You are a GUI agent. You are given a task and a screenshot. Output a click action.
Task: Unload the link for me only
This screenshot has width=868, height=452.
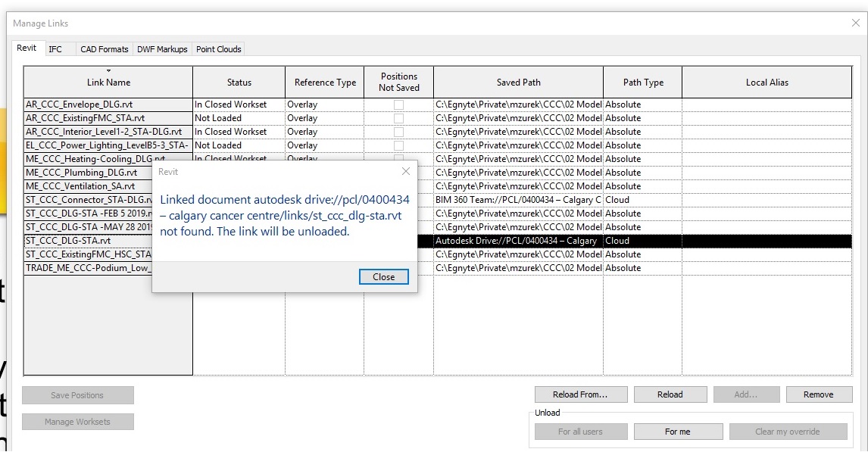tap(678, 431)
